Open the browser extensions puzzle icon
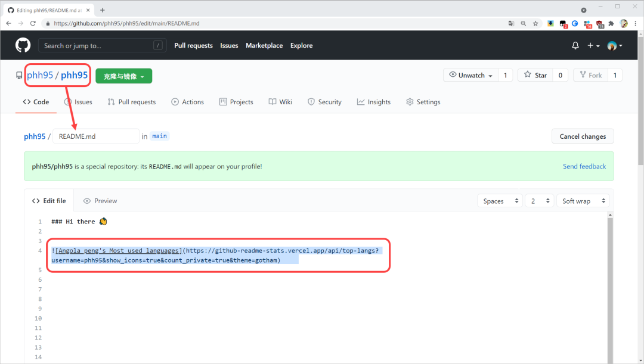The image size is (644, 364). pyautogui.click(x=611, y=23)
